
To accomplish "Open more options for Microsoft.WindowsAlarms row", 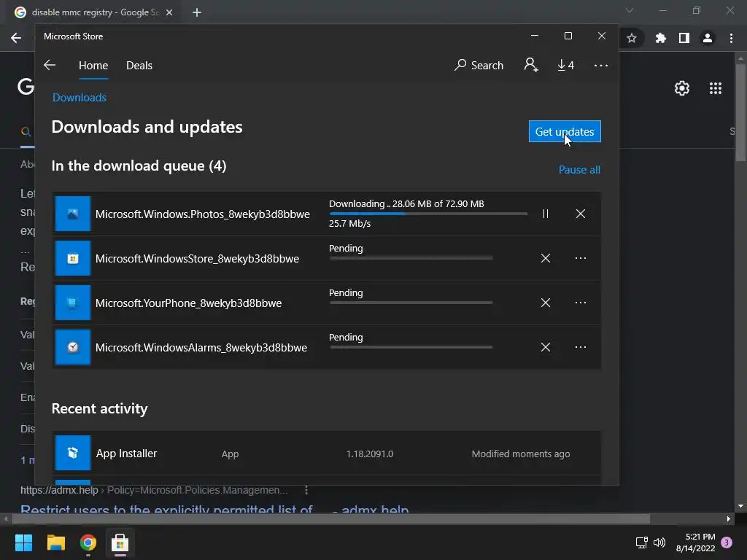I will tap(580, 347).
